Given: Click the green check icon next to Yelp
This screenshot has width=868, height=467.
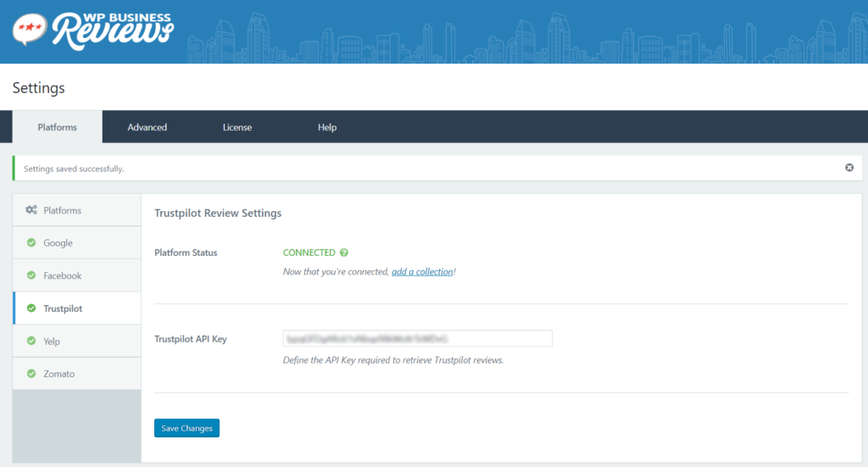Looking at the screenshot, I should pos(31,341).
